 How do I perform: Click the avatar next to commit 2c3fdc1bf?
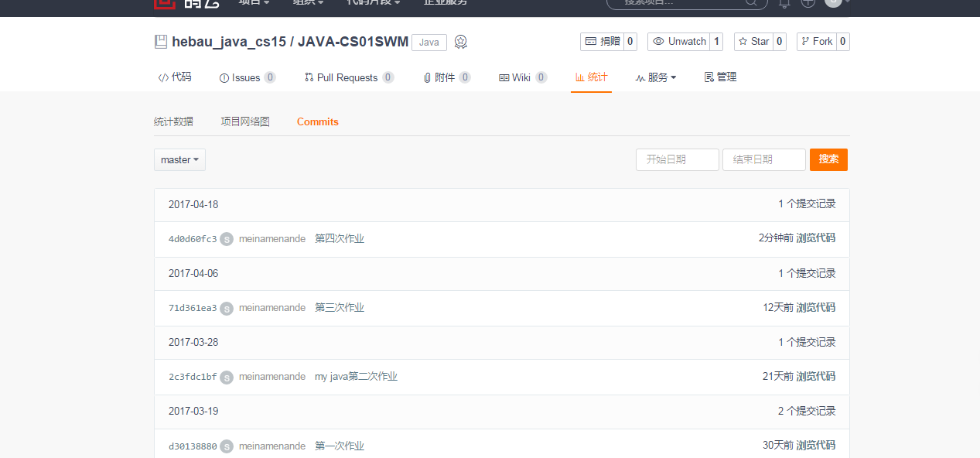[x=227, y=377]
